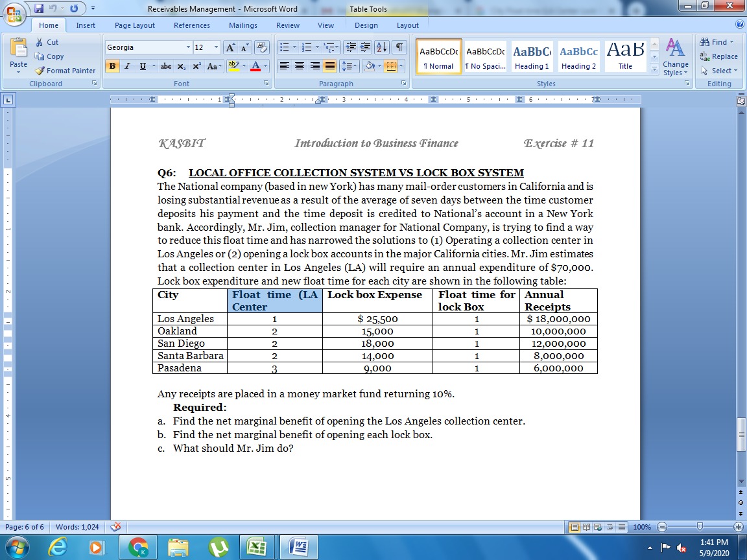Increase the paragraph indent

[366, 47]
